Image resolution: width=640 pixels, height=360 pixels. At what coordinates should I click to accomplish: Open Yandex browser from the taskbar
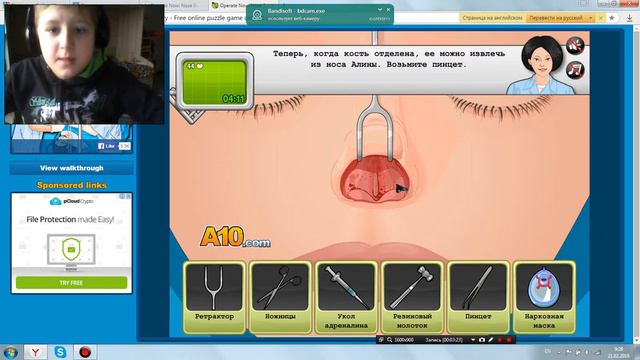(x=36, y=352)
